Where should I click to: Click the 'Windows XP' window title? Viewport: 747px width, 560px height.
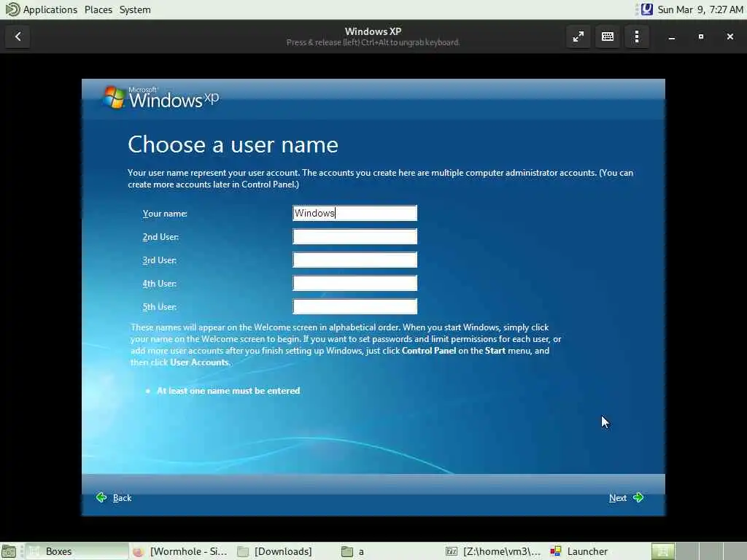[x=373, y=31]
